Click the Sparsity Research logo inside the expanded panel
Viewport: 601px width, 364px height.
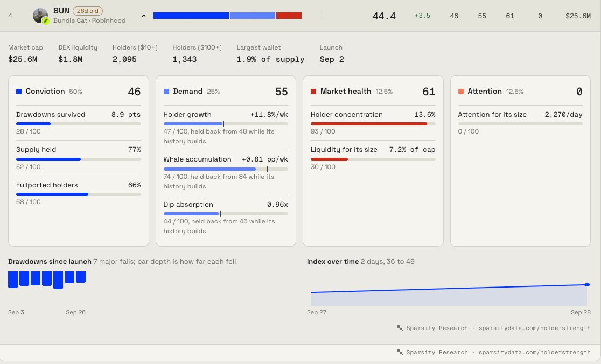(x=400, y=328)
